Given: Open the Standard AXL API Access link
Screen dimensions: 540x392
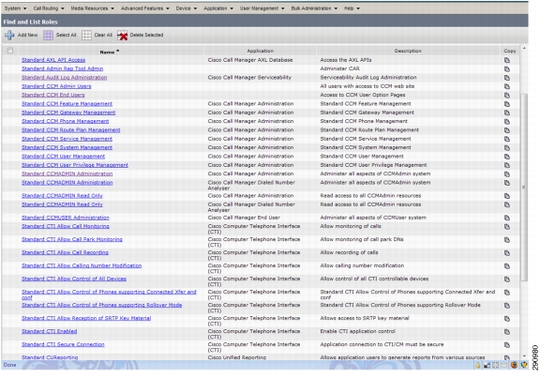Looking at the screenshot, I should click(x=53, y=60).
